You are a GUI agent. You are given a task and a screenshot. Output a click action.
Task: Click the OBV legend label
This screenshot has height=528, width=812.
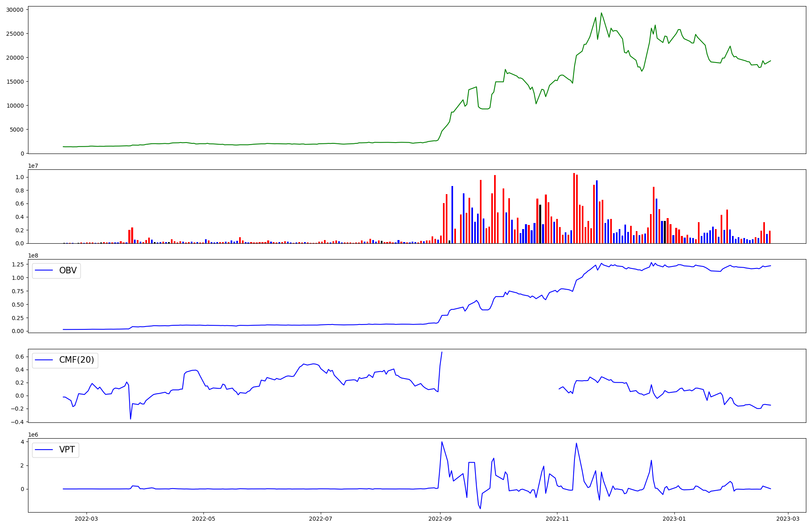[x=68, y=270]
